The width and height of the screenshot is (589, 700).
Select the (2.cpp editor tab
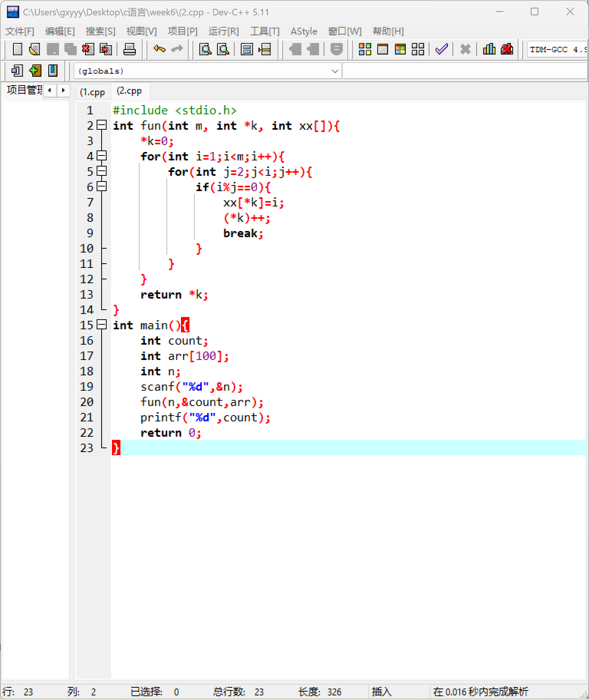[130, 91]
